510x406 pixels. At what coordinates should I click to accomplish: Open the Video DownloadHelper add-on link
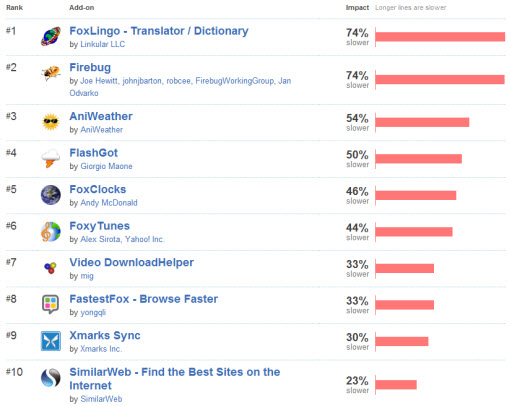(x=131, y=262)
